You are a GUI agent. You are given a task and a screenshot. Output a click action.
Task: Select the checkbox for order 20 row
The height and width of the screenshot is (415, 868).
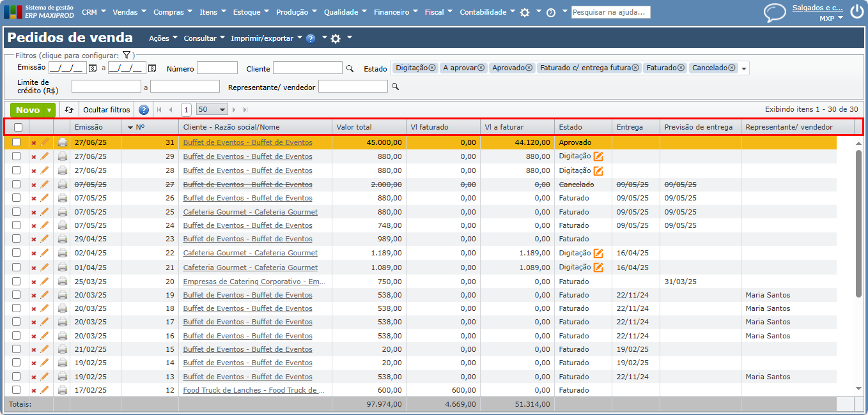tap(17, 282)
